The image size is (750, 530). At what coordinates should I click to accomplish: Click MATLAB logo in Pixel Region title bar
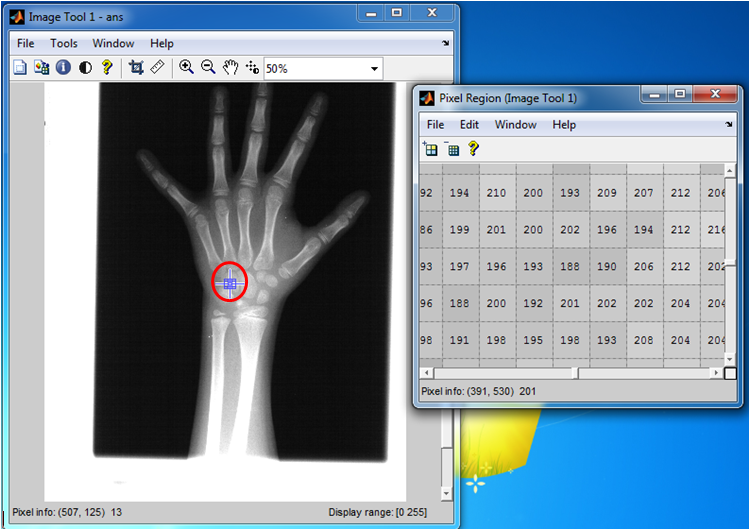[x=427, y=98]
